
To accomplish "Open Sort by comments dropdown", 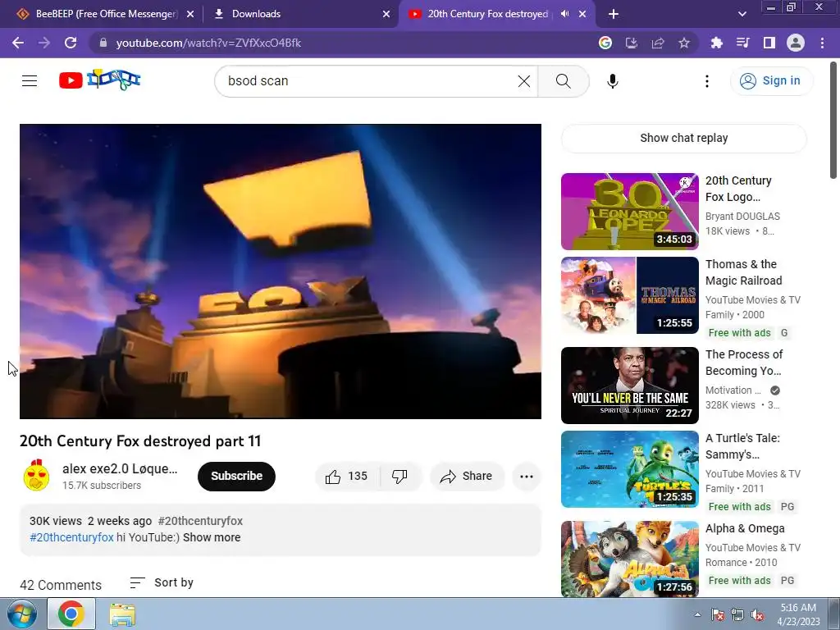I will pyautogui.click(x=162, y=583).
